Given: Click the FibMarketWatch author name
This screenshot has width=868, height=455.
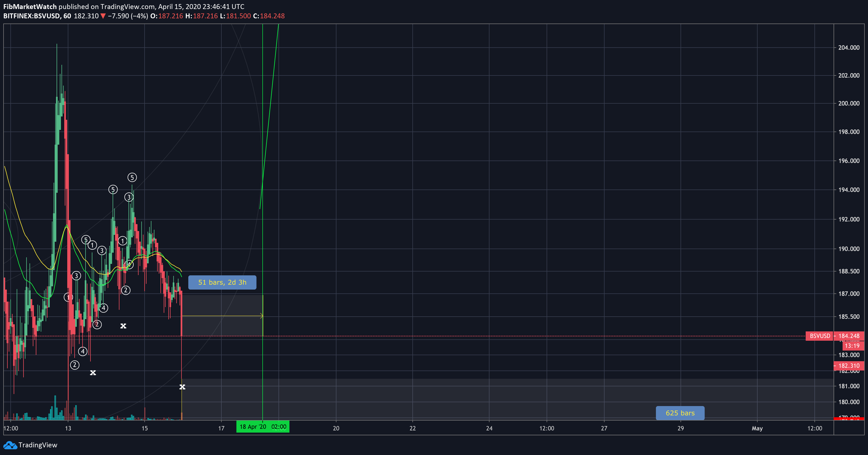Looking at the screenshot, I should 30,6.
